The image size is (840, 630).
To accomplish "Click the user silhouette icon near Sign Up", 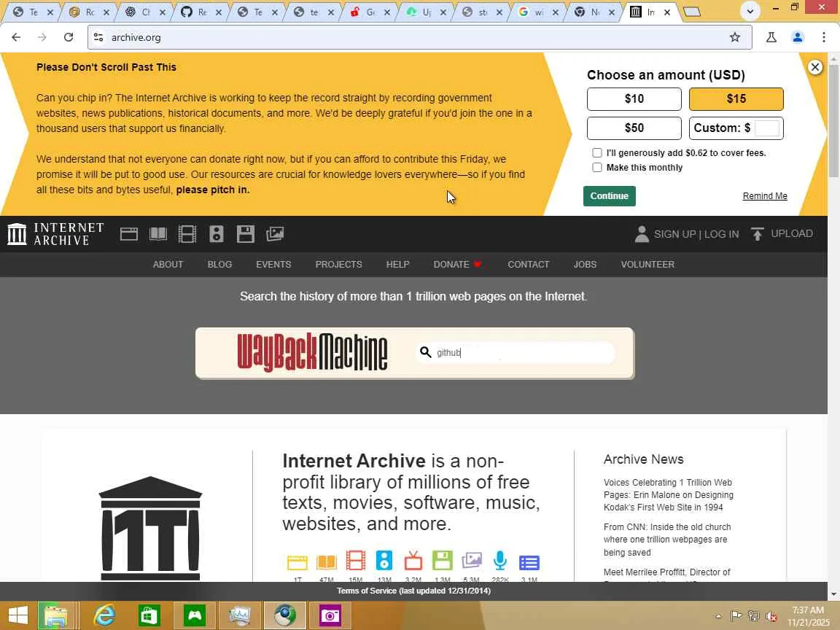I will pyautogui.click(x=642, y=234).
